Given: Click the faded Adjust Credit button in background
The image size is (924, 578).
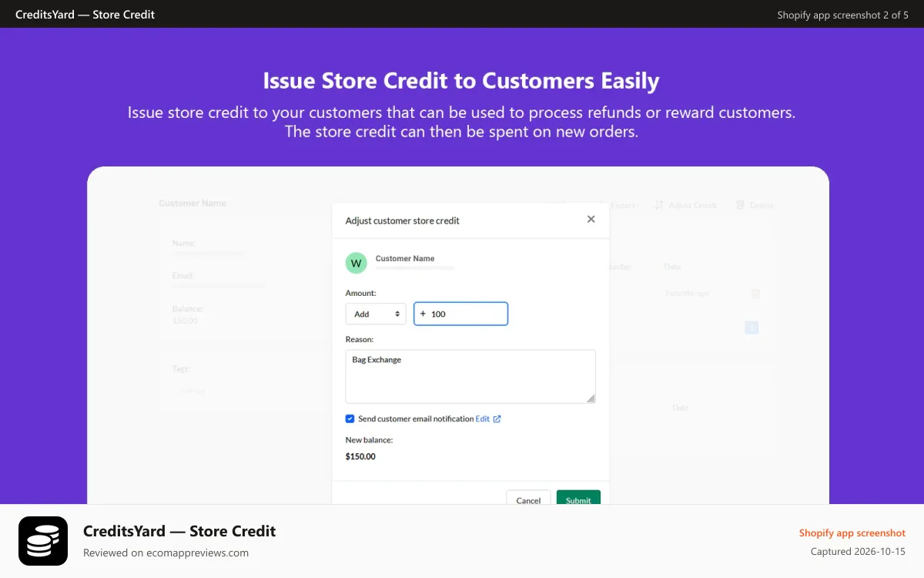Looking at the screenshot, I should pyautogui.click(x=685, y=205).
